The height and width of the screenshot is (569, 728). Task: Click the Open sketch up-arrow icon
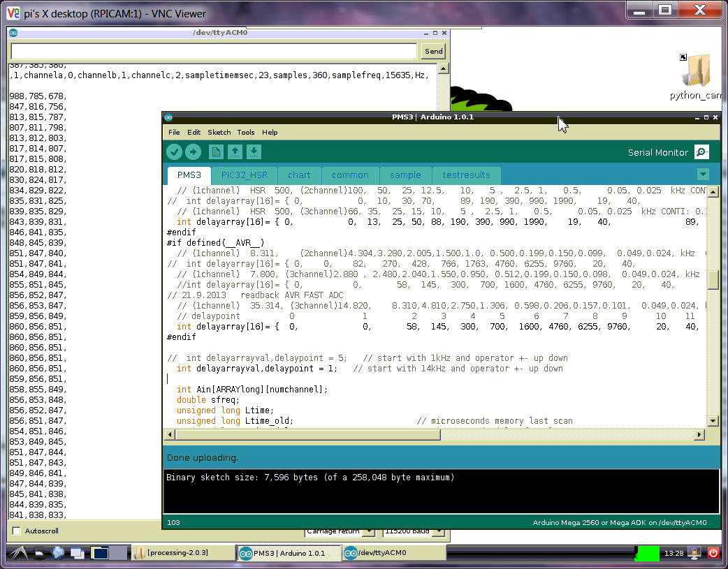pos(235,152)
